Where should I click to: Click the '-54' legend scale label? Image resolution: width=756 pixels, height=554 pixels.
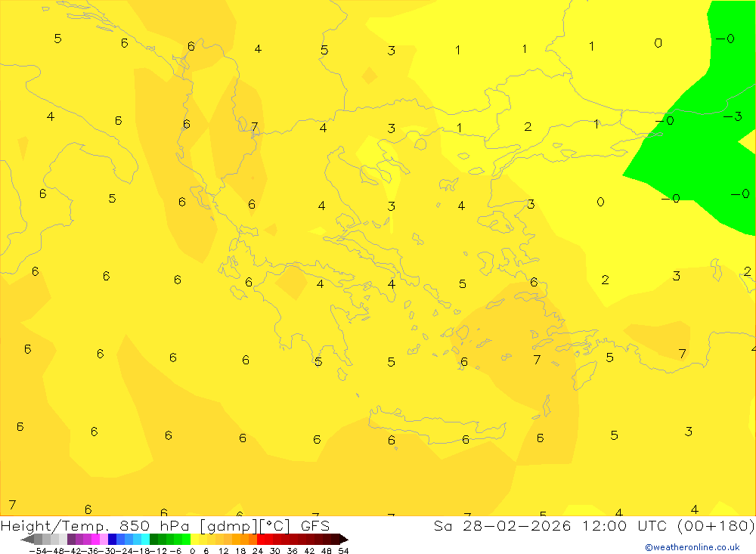click(38, 551)
